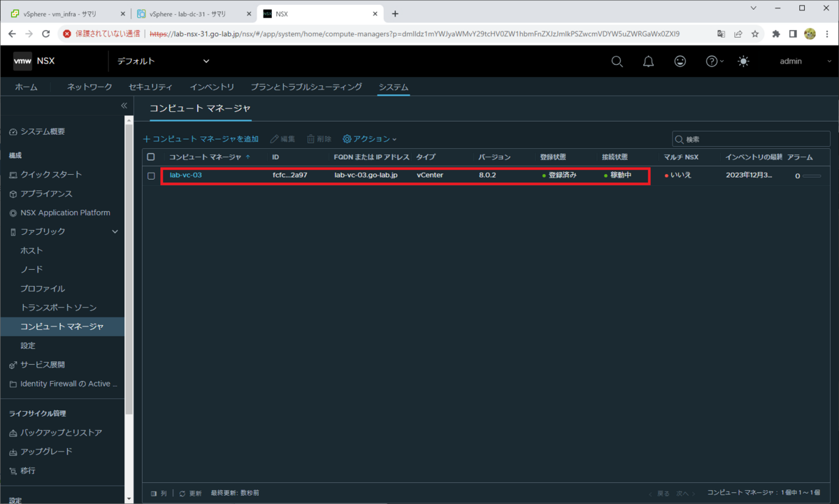Click the 登録状態 column header
This screenshot has height=504, width=839.
(x=552, y=157)
